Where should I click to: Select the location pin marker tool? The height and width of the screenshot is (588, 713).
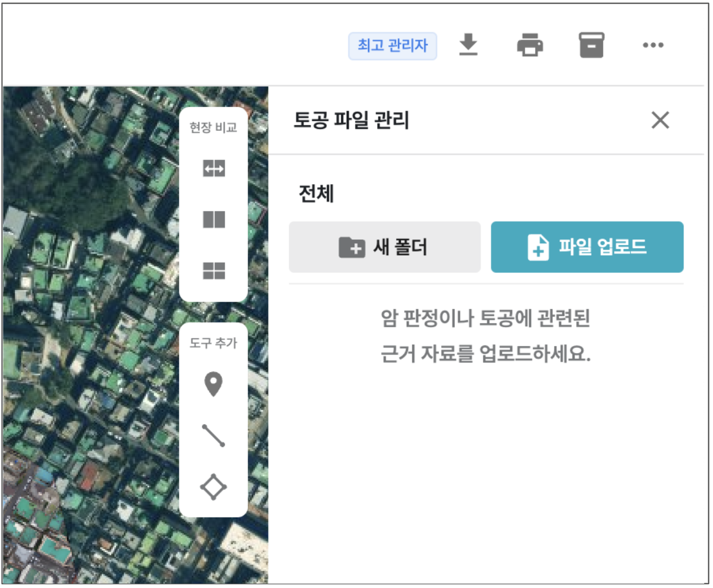coord(213,384)
